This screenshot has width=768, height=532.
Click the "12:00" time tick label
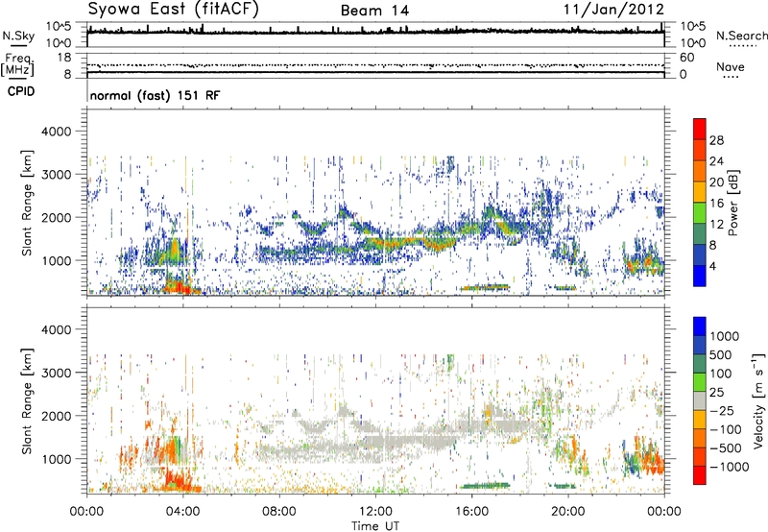tap(375, 512)
